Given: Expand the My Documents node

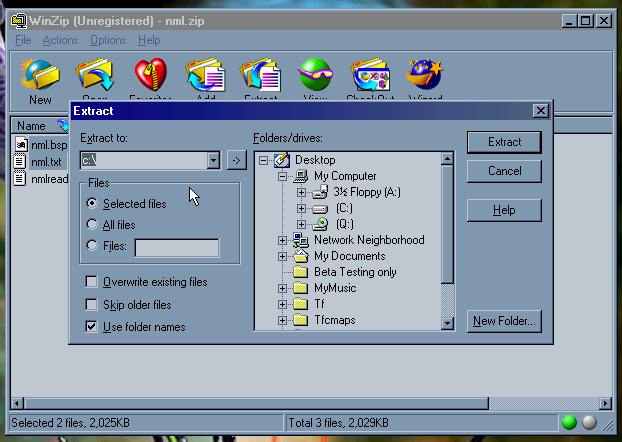Looking at the screenshot, I should tap(282, 256).
